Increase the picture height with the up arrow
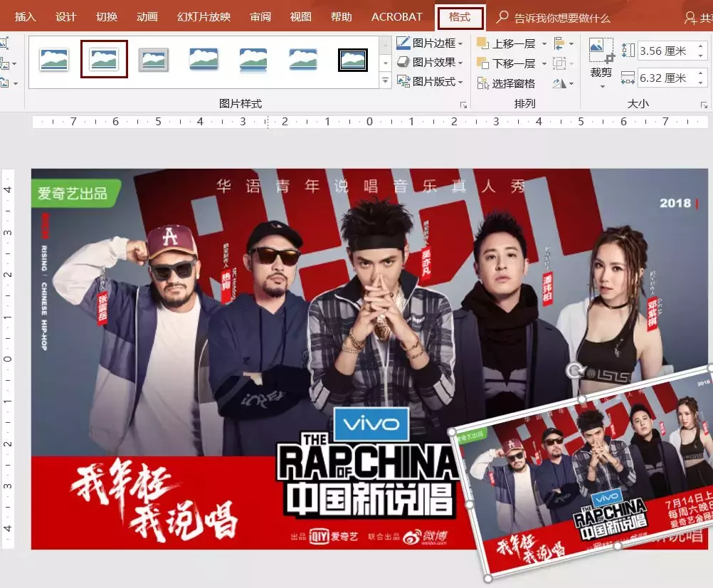 point(702,46)
